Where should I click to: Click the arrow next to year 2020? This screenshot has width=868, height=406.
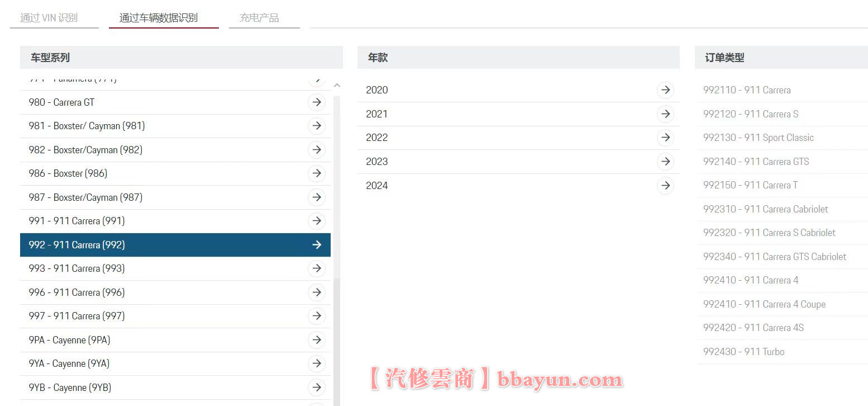coord(665,90)
